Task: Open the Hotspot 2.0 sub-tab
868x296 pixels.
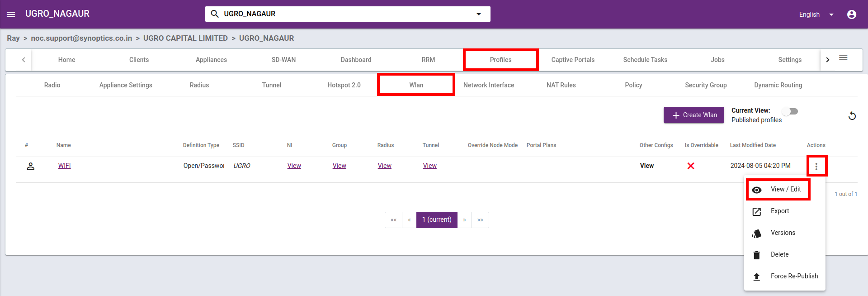Action: tap(344, 85)
